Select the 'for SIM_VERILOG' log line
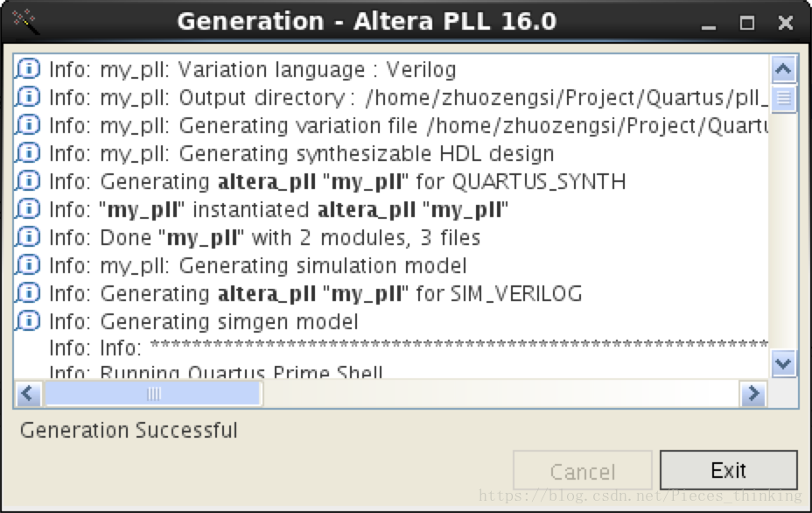 (x=315, y=293)
